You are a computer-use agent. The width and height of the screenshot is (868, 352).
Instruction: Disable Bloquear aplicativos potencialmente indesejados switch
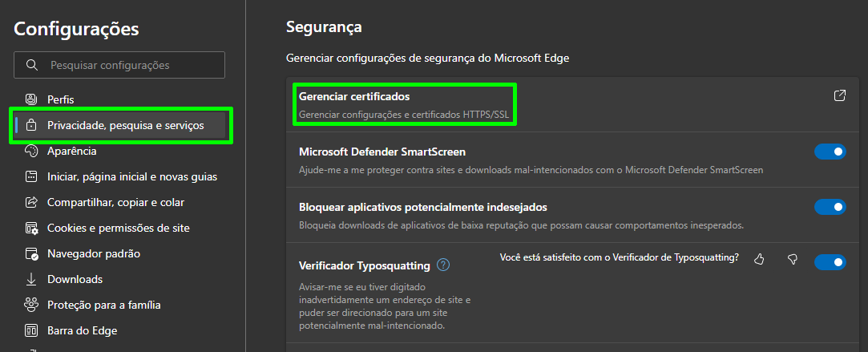[830, 207]
